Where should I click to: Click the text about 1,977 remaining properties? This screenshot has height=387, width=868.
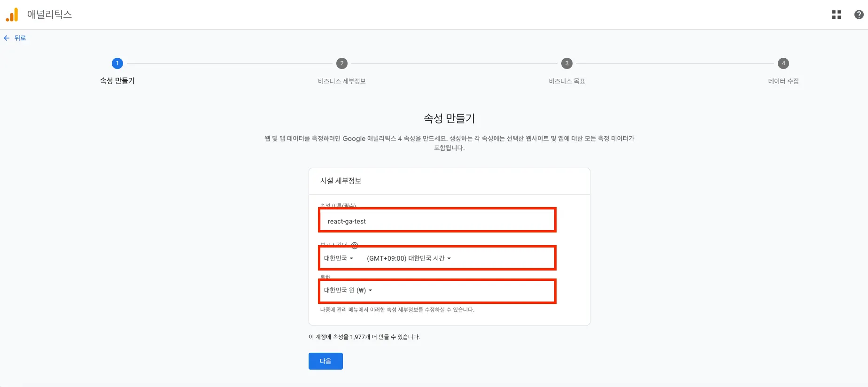tap(364, 337)
